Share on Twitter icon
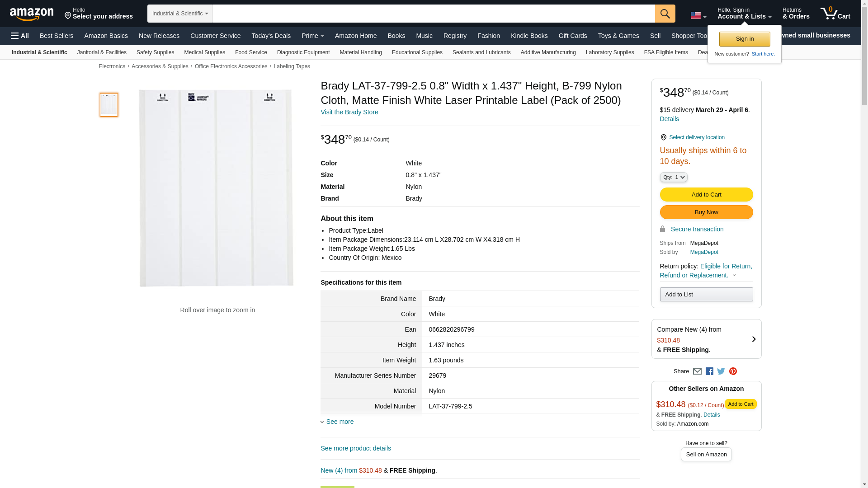 pyautogui.click(x=721, y=371)
